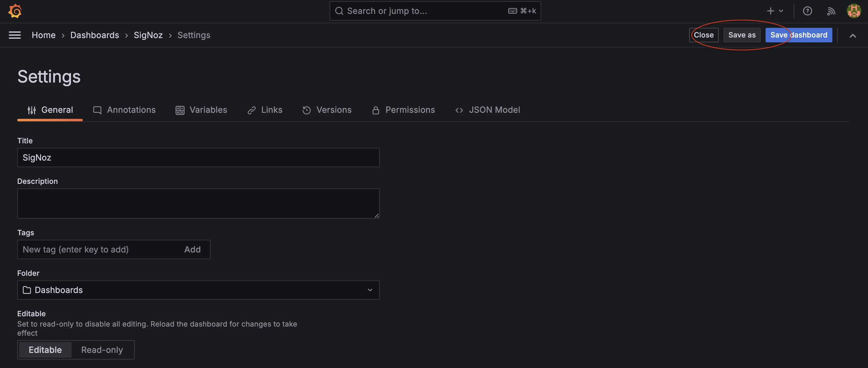Switch to the JSON Model tab
The width and height of the screenshot is (868, 368).
coord(487,110)
